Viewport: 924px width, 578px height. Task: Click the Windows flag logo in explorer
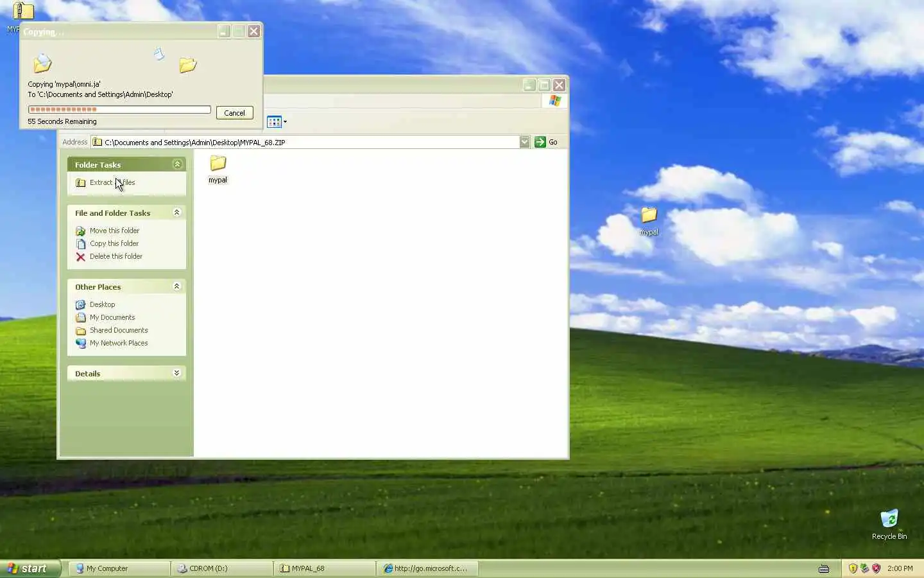pyautogui.click(x=554, y=101)
